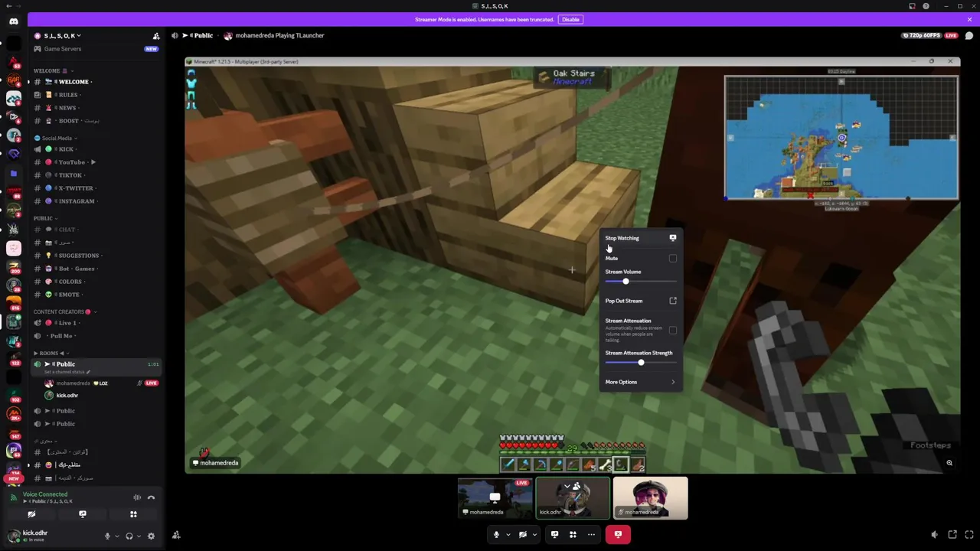Select mohamedreda LIVE stream thumbnail
Image resolution: width=980 pixels, height=551 pixels.
point(495,497)
